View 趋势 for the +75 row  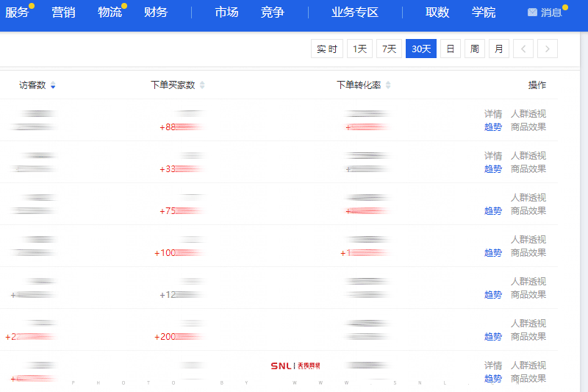coord(492,211)
